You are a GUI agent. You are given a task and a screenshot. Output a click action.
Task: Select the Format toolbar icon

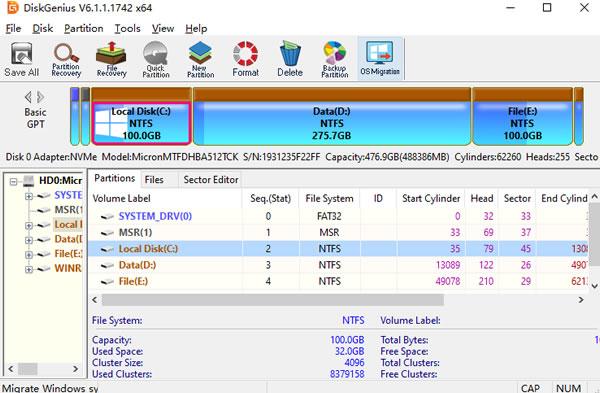click(x=245, y=59)
